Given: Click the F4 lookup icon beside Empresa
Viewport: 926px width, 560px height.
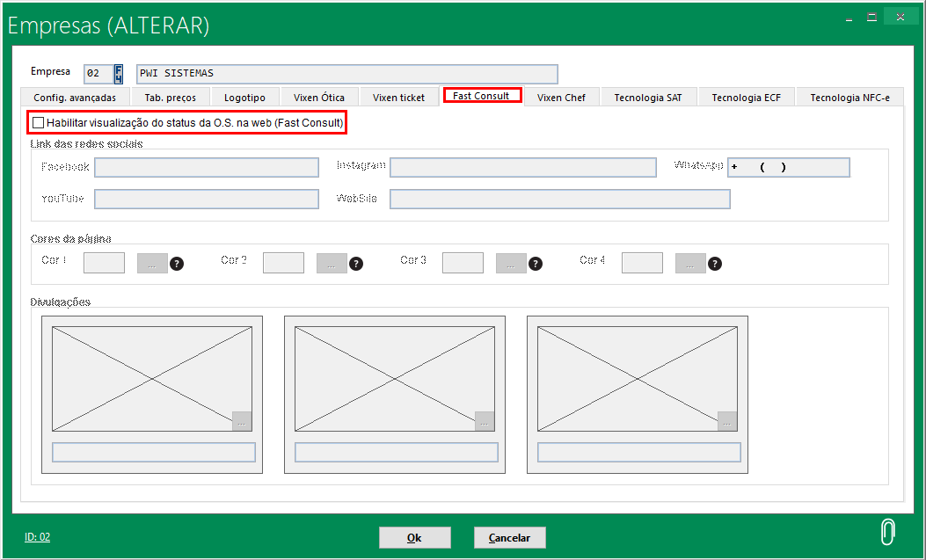Looking at the screenshot, I should click(x=118, y=74).
